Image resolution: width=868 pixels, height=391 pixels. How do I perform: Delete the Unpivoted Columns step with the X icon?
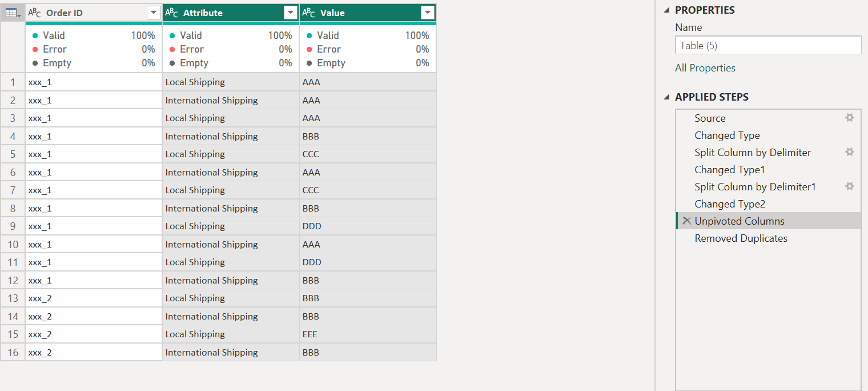coord(686,221)
